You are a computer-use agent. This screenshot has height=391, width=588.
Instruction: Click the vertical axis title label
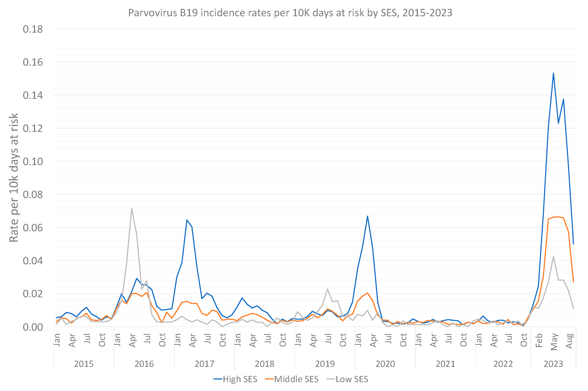tap(14, 177)
